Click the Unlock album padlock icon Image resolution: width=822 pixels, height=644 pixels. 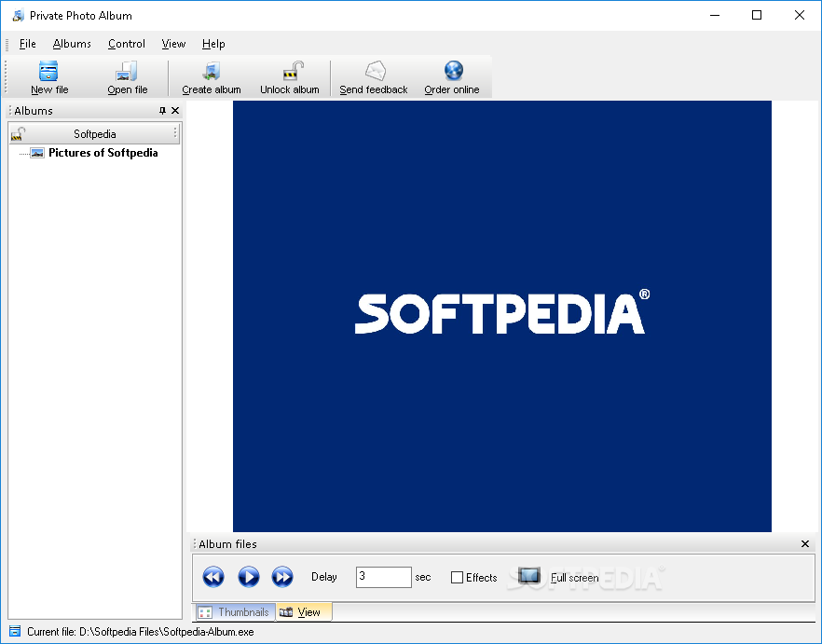coord(293,71)
